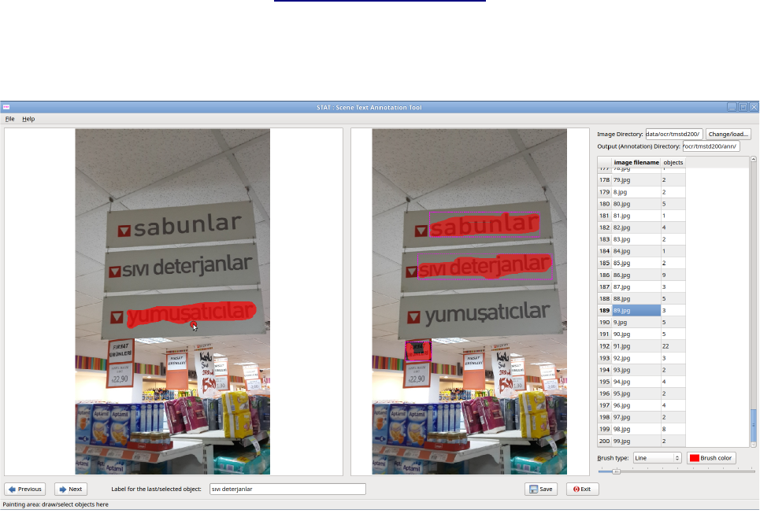This screenshot has width=760, height=532.
Task: Focus the object label input field
Action: point(287,489)
